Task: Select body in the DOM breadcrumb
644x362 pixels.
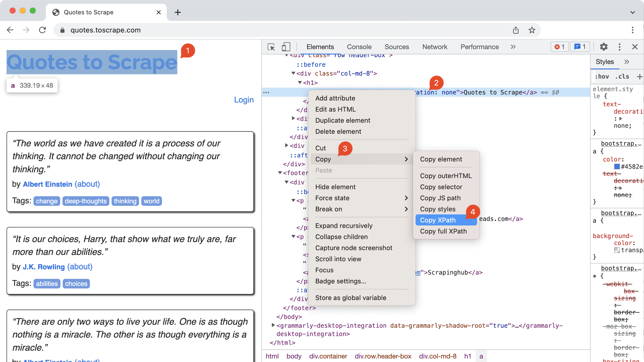Action: pyautogui.click(x=294, y=356)
